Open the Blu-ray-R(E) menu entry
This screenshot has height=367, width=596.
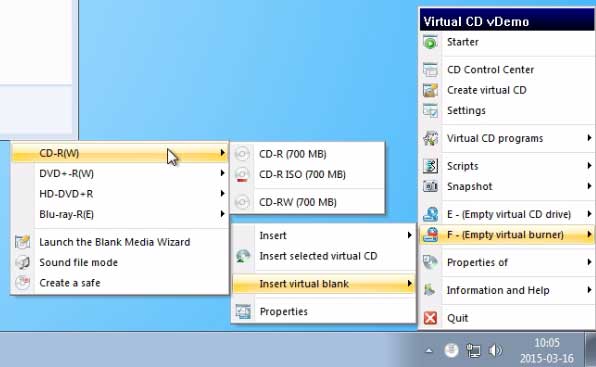120,215
